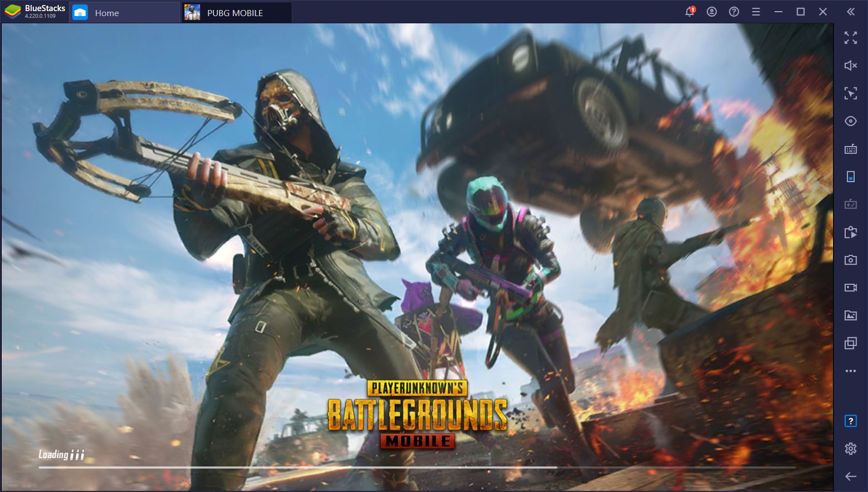Click the Playerunknown's Battlegrounds Mobile logo
Viewport: 868px width, 492px height.
417,414
